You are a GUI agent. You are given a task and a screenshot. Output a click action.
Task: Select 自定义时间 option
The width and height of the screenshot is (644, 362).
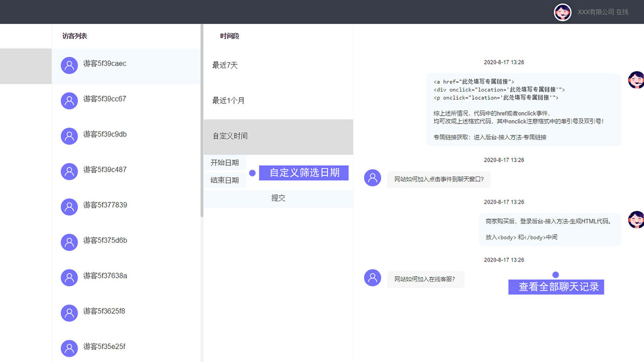point(278,137)
